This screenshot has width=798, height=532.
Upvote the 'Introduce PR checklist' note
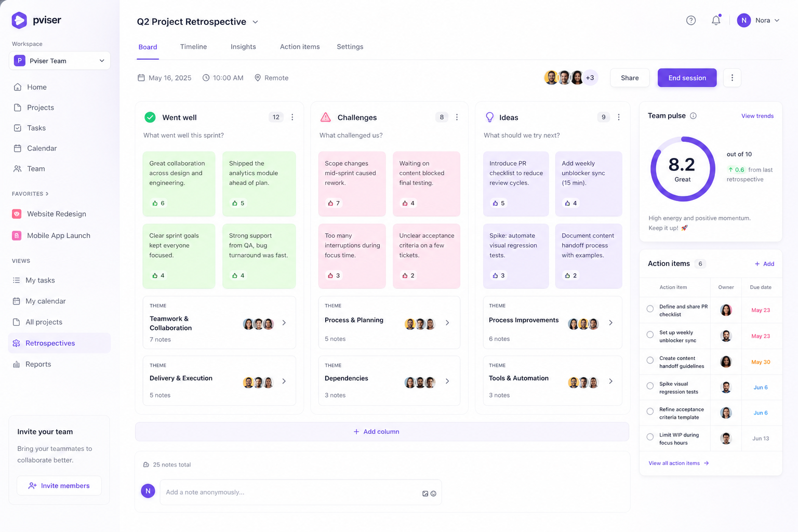pyautogui.click(x=495, y=203)
